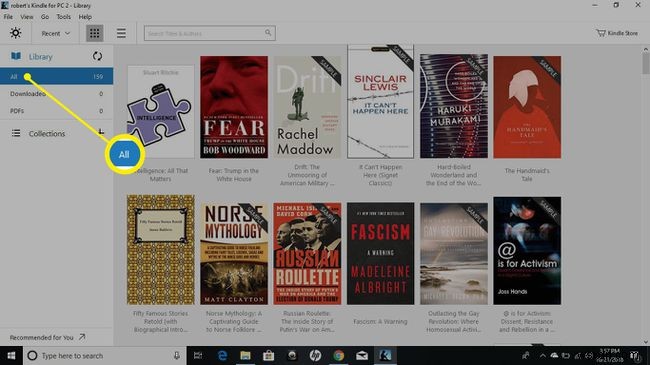
Task: Open @ is for Activism cover
Action: point(527,251)
